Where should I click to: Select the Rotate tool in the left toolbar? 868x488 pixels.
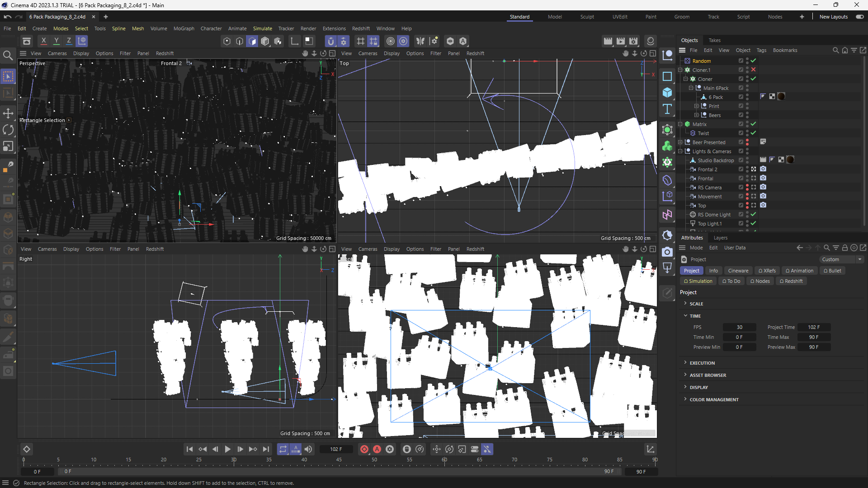click(x=8, y=130)
